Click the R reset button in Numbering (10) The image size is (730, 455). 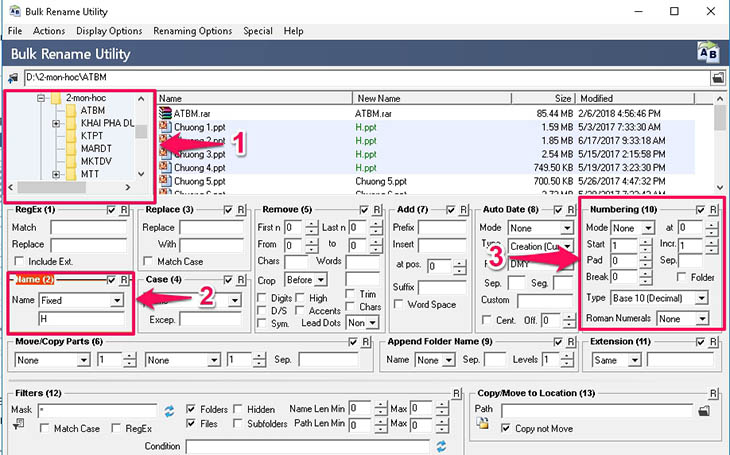713,210
